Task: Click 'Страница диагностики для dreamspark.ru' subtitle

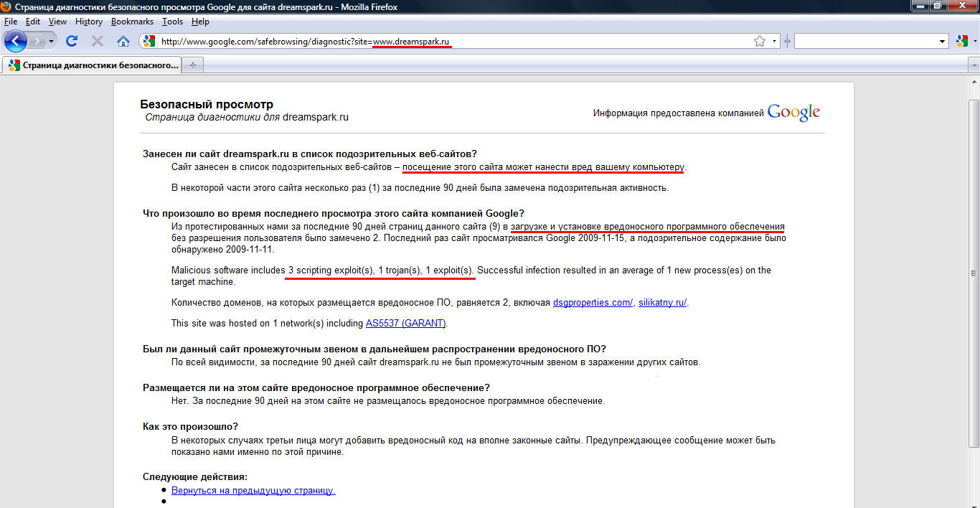Action: [x=247, y=117]
